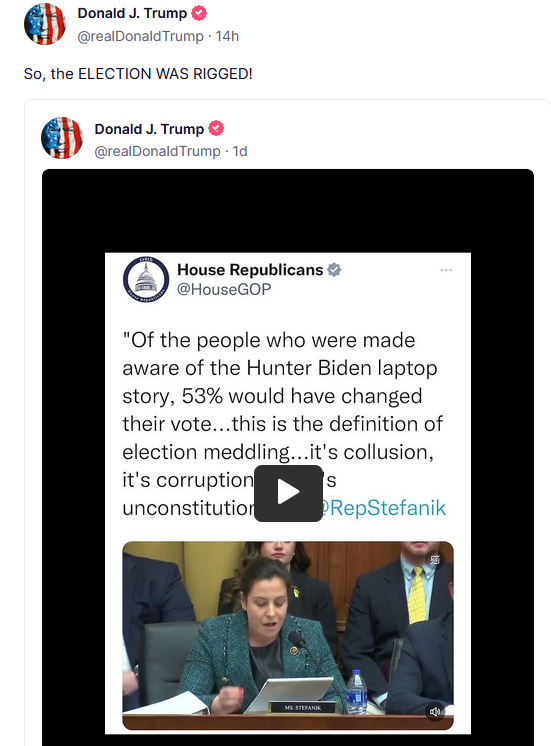The width and height of the screenshot is (551, 746).
Task: Open the House Republicans account name
Action: (250, 270)
